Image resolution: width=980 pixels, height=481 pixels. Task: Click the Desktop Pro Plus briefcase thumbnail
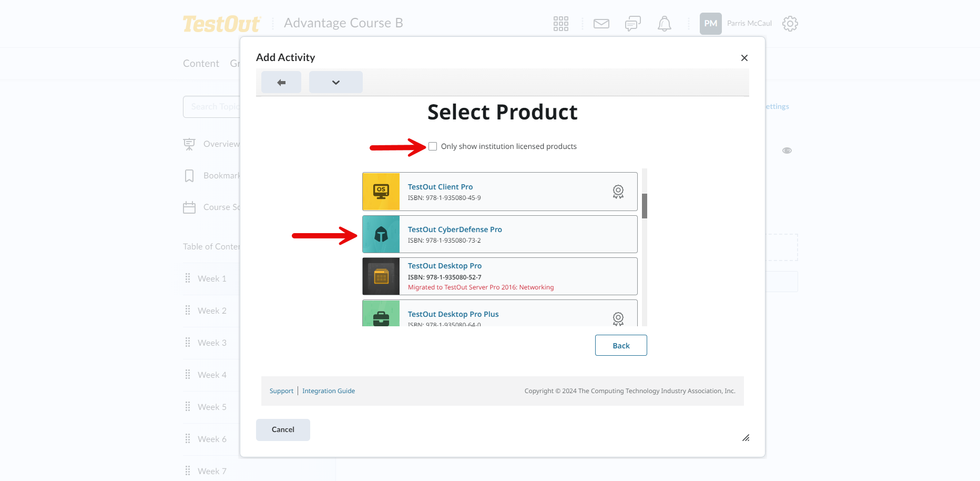(381, 313)
